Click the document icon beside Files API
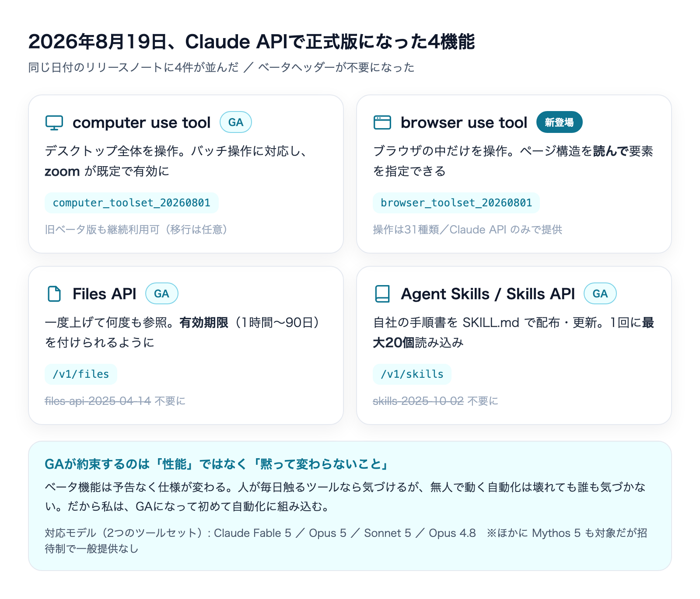The height and width of the screenshot is (599, 700). (54, 294)
